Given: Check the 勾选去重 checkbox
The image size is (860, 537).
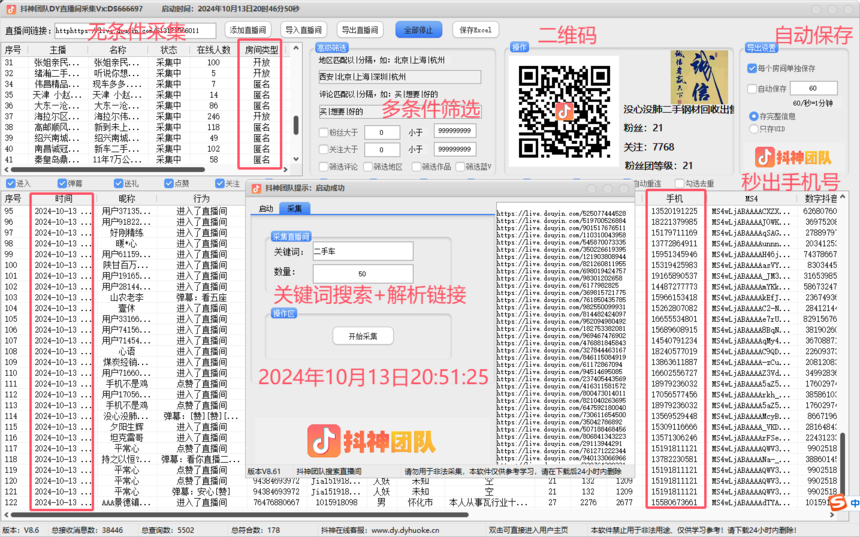Looking at the screenshot, I should click(680, 183).
